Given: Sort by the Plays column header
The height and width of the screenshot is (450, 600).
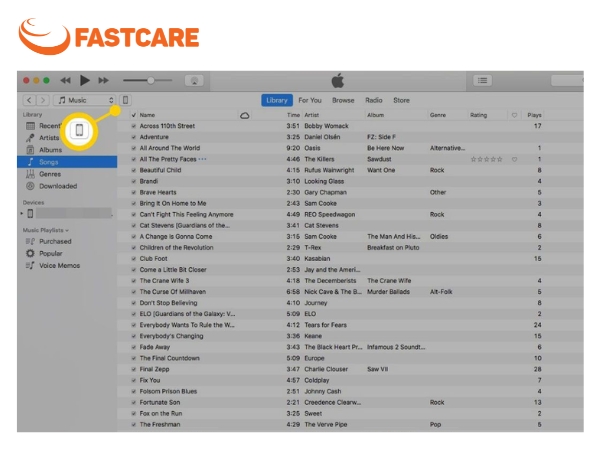Looking at the screenshot, I should [x=534, y=115].
